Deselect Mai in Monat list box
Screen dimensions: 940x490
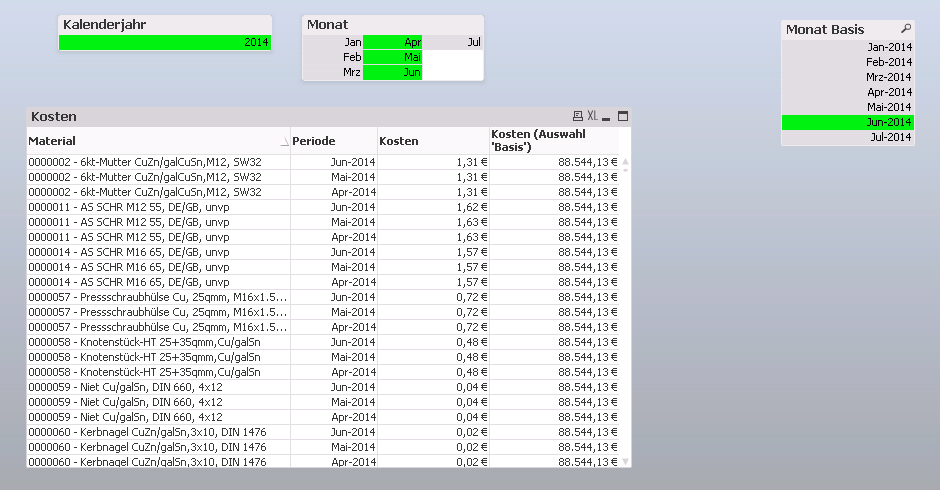[x=393, y=57]
